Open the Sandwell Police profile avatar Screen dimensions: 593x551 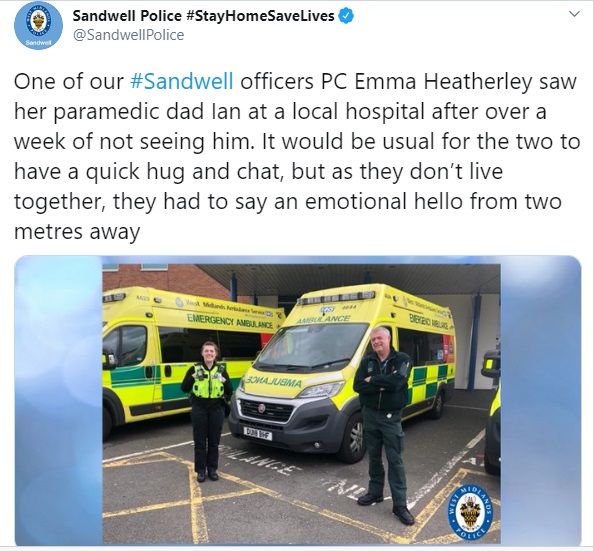(x=38, y=25)
